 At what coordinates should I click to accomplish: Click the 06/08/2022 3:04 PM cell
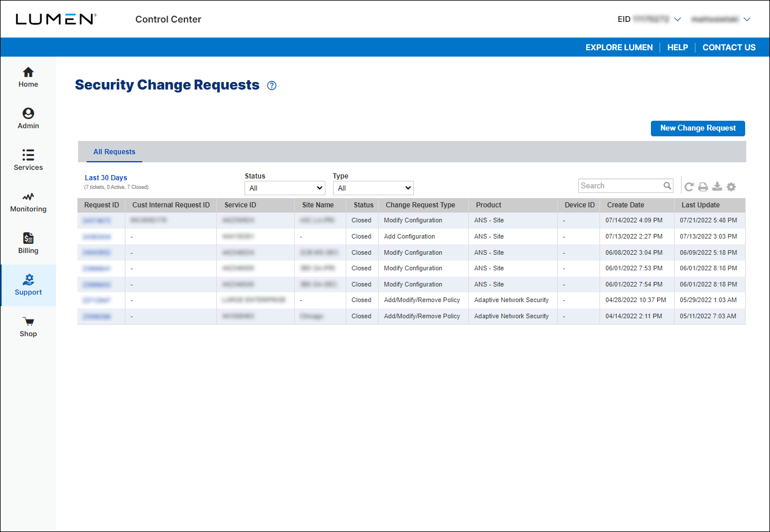(x=634, y=252)
